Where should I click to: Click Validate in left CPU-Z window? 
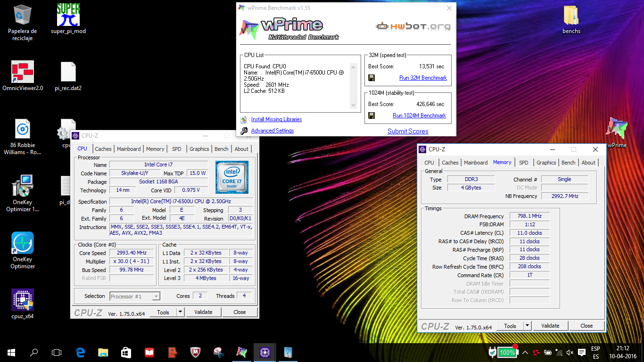pyautogui.click(x=203, y=312)
